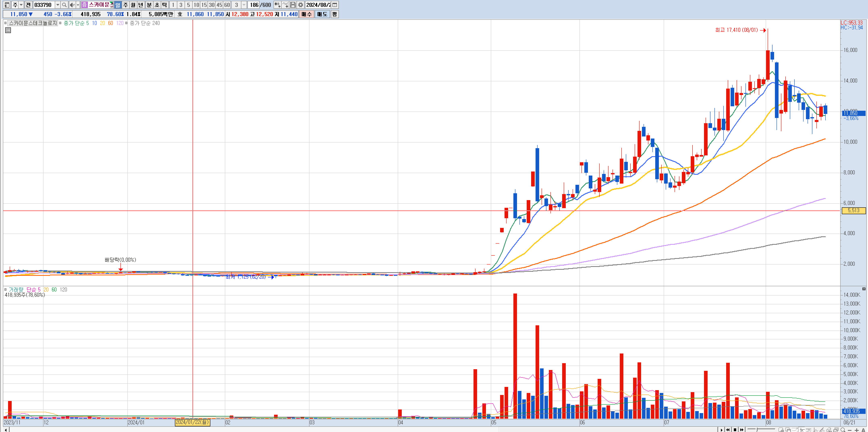Open the sound speaker dropdown arrow
The height and width of the screenshot is (432, 868).
[78, 5]
